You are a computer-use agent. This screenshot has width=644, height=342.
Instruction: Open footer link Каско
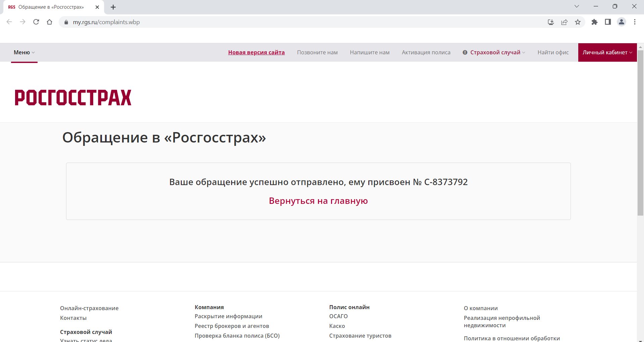337,326
